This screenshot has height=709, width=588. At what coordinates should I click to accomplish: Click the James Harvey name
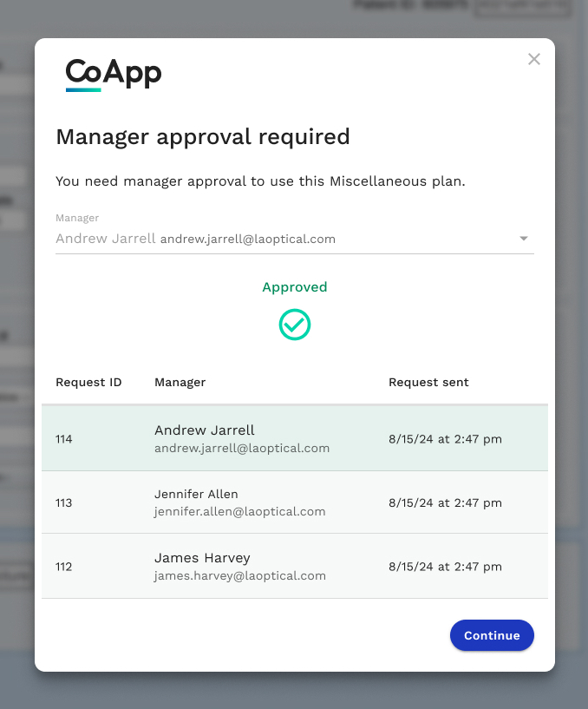pos(202,558)
